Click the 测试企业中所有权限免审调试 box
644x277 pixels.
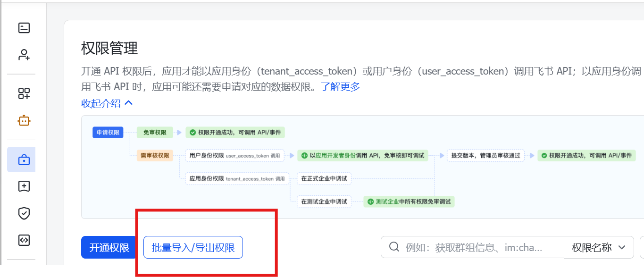(x=409, y=201)
